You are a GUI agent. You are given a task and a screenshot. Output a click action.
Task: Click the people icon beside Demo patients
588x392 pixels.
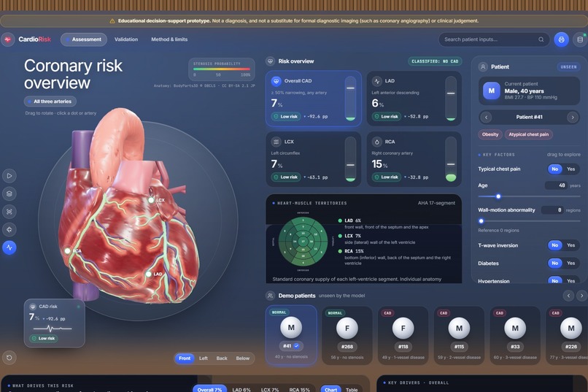coord(270,296)
